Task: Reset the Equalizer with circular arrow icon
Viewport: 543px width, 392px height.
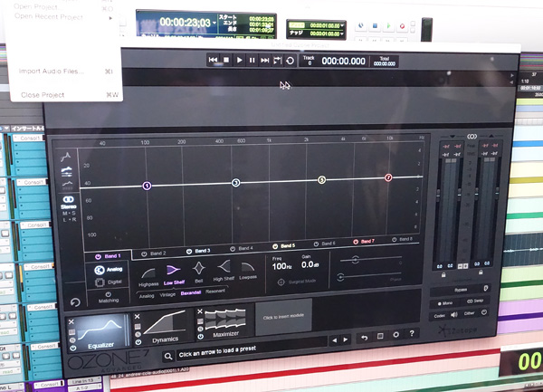Action: (75, 302)
